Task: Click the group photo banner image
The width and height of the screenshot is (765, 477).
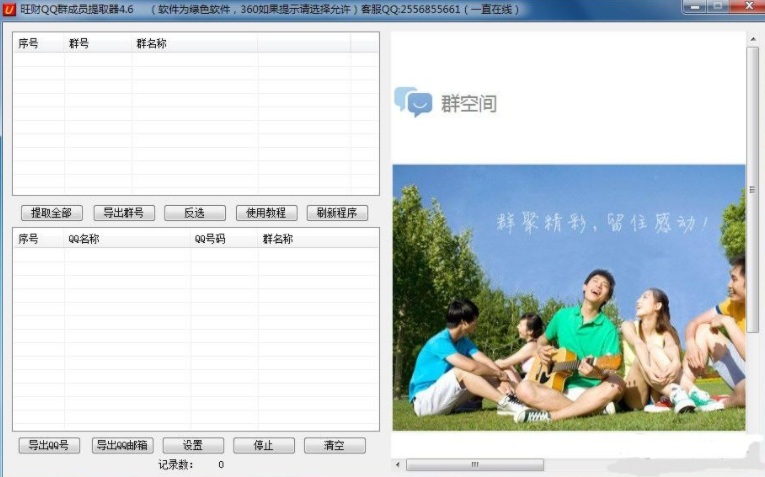Action: tap(569, 298)
